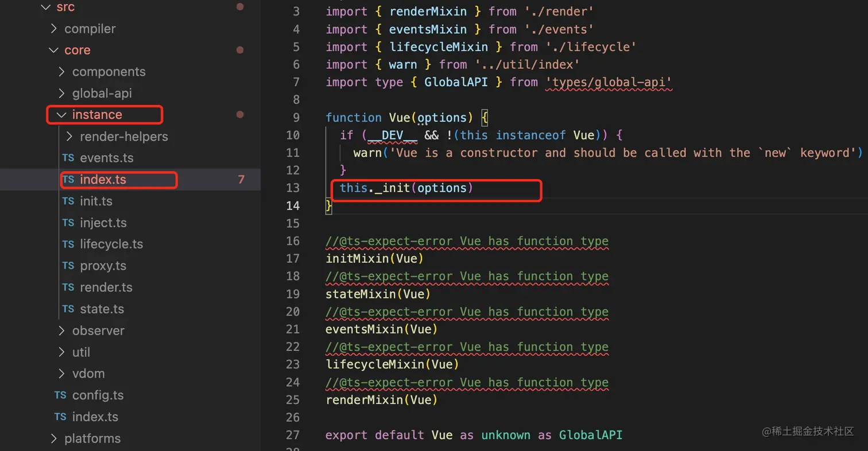Expand the compiler folder
This screenshot has width=868, height=451.
(x=53, y=29)
